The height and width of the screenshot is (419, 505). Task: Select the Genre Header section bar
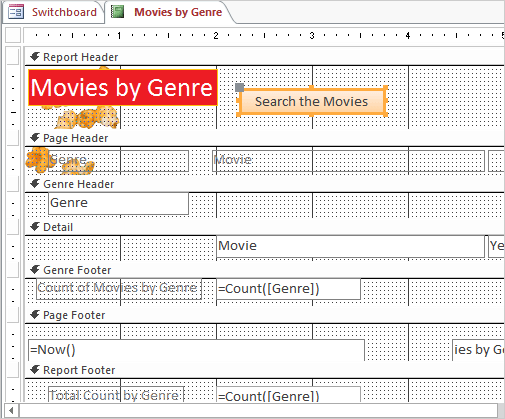265,184
